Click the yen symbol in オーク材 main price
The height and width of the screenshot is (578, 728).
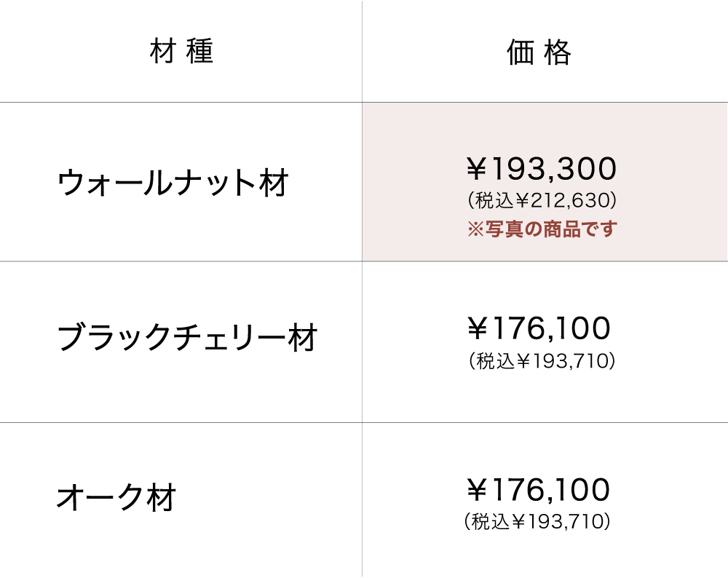tap(478, 490)
